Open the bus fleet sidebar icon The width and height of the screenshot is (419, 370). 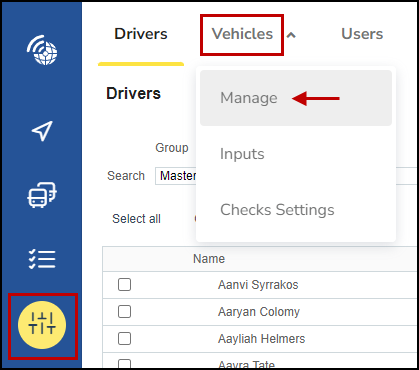coord(42,195)
